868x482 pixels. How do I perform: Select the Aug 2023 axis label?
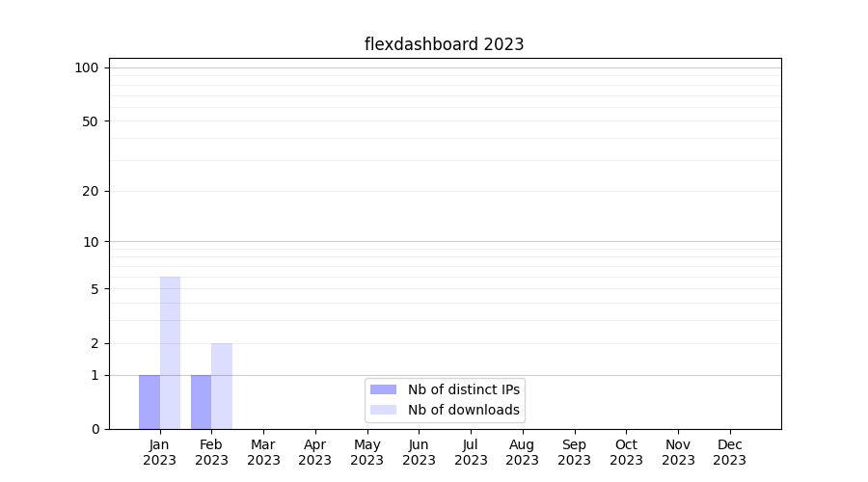pyautogui.click(x=522, y=452)
